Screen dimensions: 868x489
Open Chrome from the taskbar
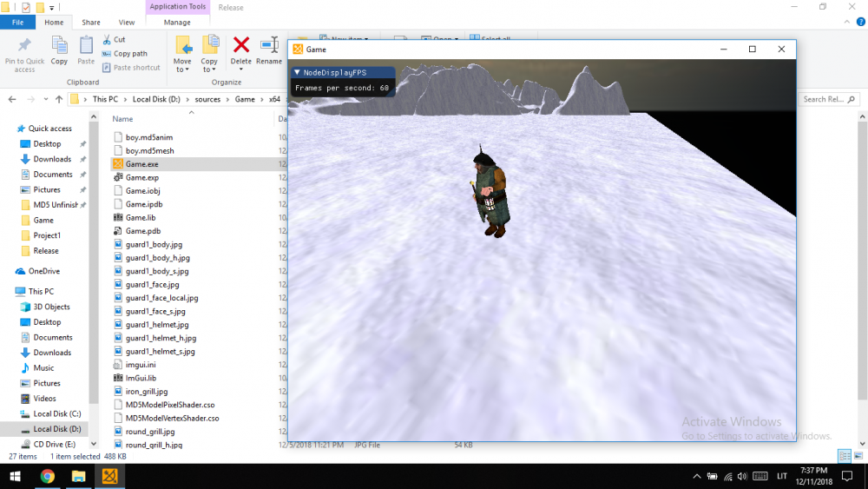point(47,476)
